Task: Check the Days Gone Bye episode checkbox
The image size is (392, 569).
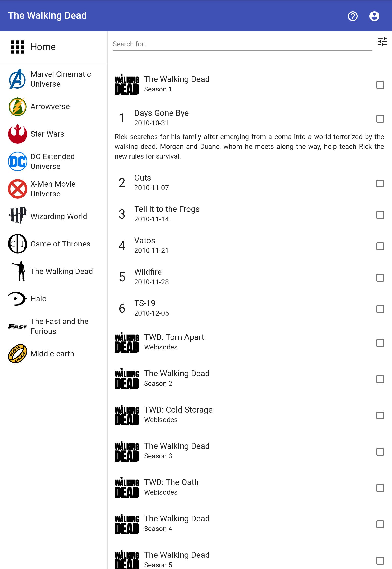Action: (x=380, y=118)
